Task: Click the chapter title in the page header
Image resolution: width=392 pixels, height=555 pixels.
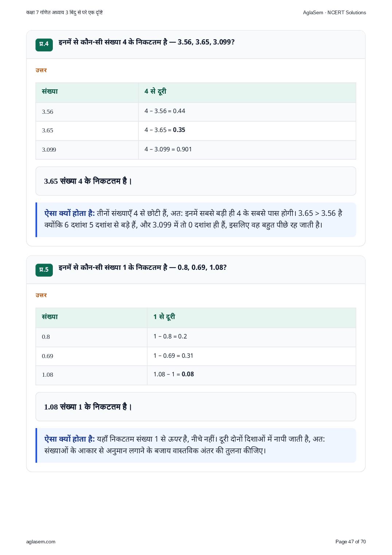Action: click(64, 12)
